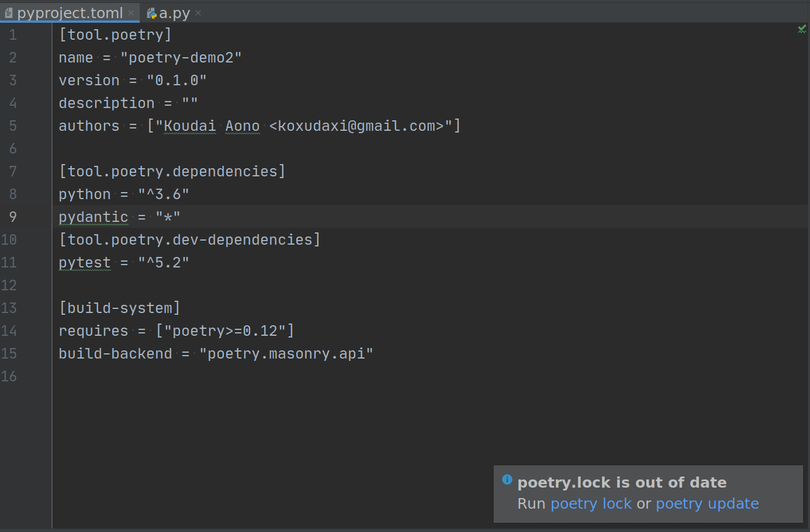The height and width of the screenshot is (532, 810).
Task: Click the [tool.poetry.dev-dependencies] header
Action: pyautogui.click(x=189, y=239)
